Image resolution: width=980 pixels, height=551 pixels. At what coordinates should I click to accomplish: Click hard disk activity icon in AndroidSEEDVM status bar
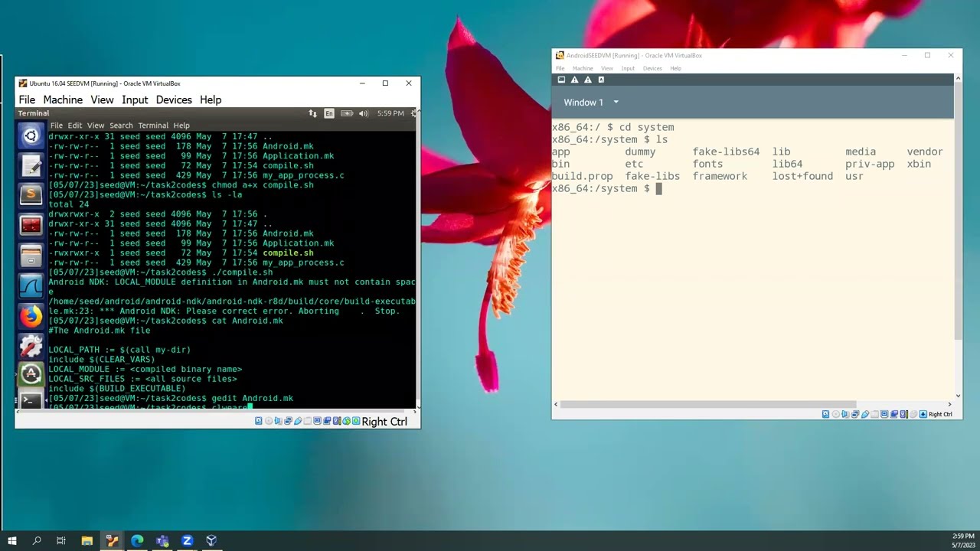pyautogui.click(x=825, y=414)
